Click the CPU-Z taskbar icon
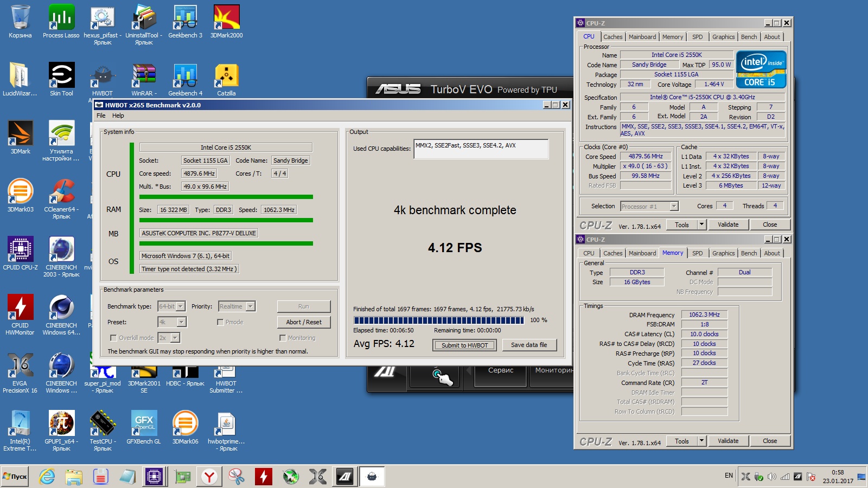868x488 pixels. 154,477
